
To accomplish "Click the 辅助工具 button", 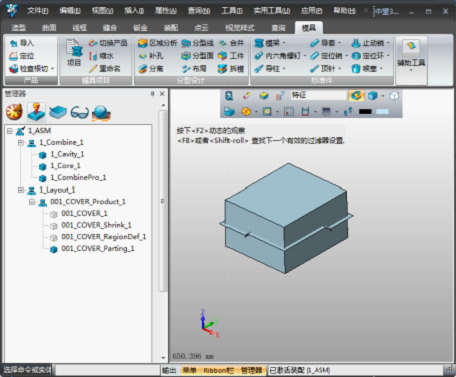I will tap(411, 55).
